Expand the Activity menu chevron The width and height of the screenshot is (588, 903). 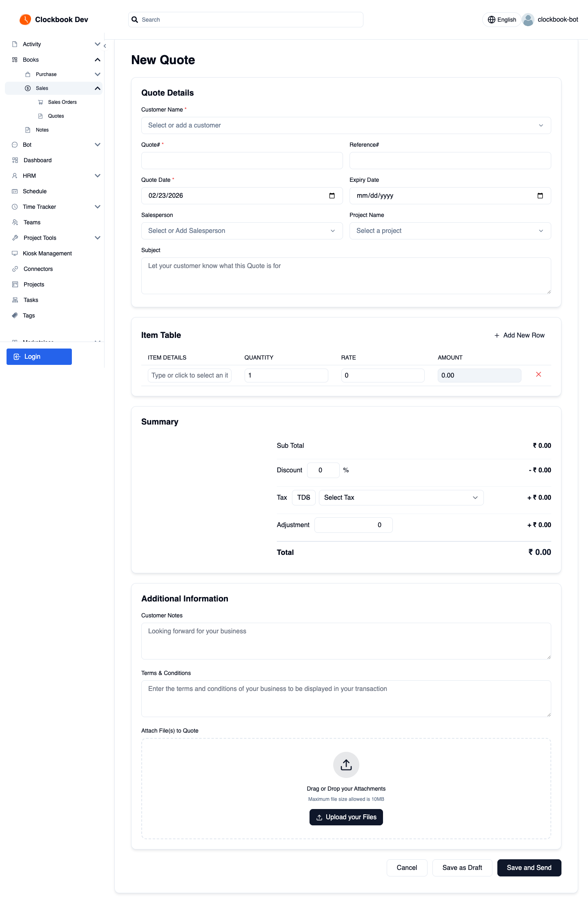click(x=98, y=44)
